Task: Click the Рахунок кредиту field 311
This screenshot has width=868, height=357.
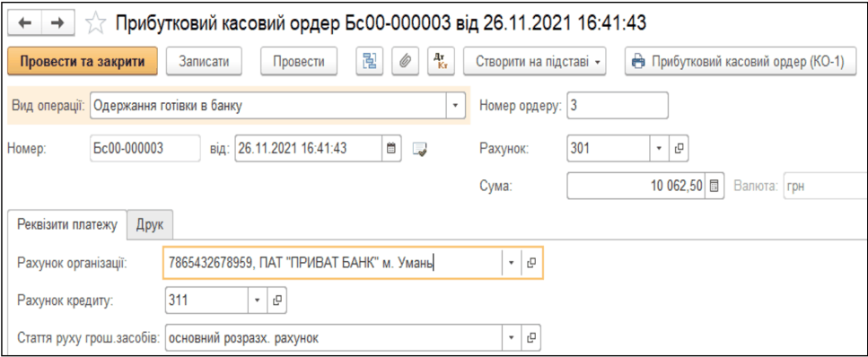Action: [x=207, y=300]
